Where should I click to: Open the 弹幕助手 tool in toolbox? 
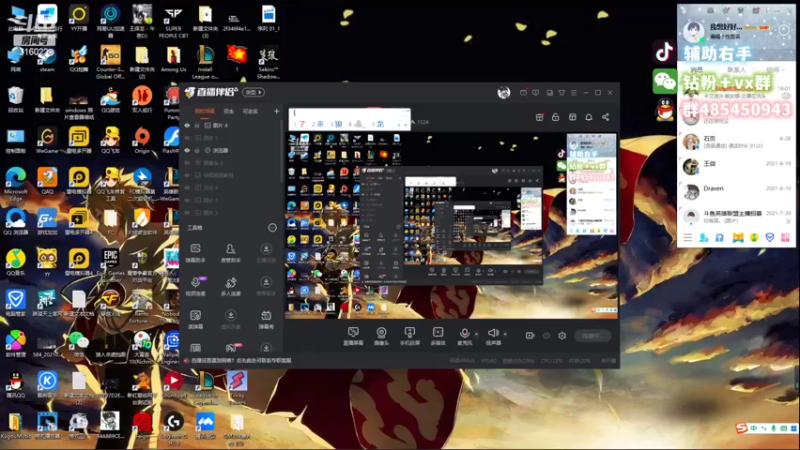(195, 253)
